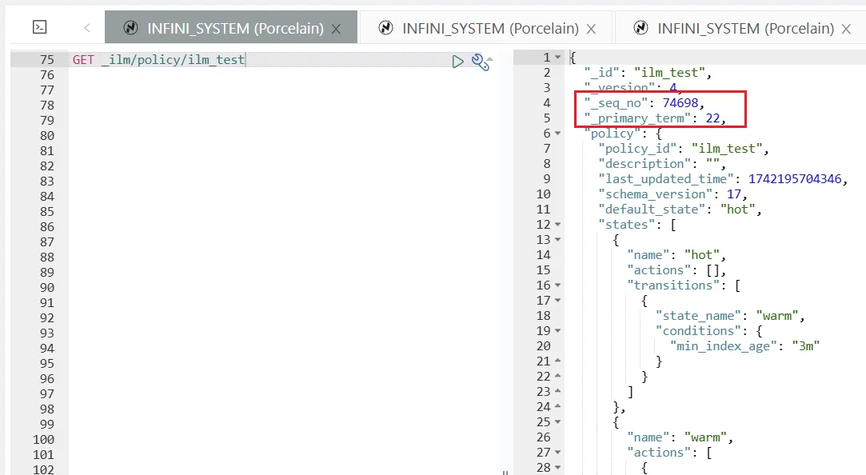The height and width of the screenshot is (475, 866).
Task: Collapse the root object at response line 1
Action: 558,57
